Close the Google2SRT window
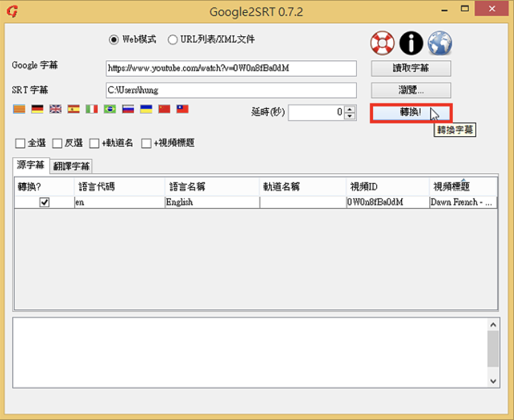 (x=492, y=9)
